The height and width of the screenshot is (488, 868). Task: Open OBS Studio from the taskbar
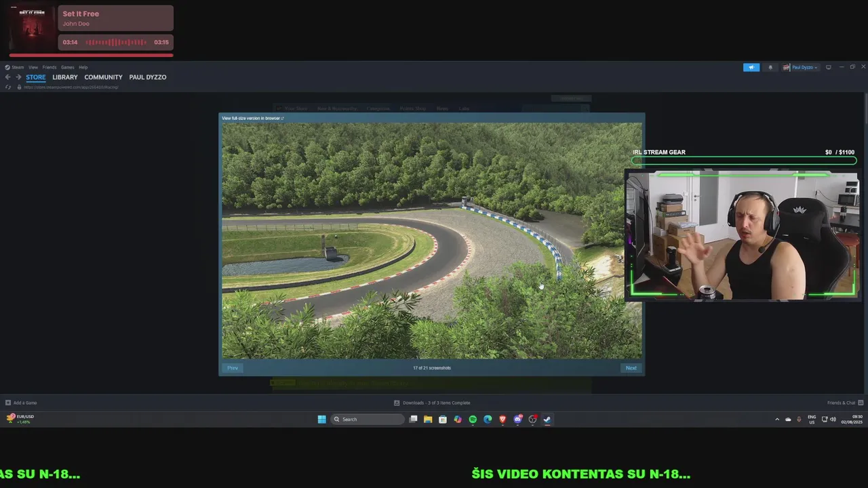coord(532,419)
